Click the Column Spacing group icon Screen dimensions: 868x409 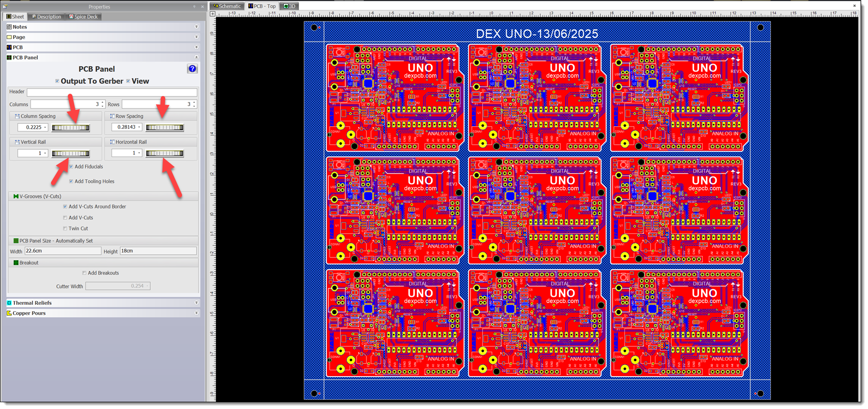(x=17, y=116)
